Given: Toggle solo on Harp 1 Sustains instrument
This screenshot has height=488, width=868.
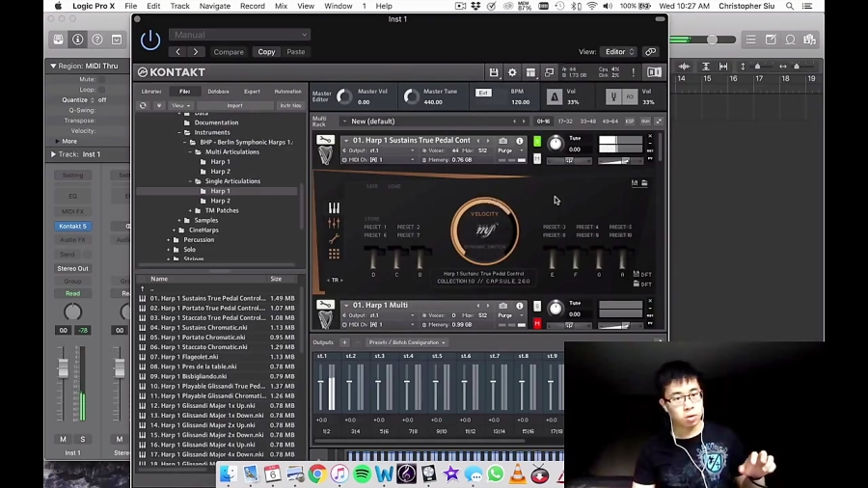Looking at the screenshot, I should 537,141.
